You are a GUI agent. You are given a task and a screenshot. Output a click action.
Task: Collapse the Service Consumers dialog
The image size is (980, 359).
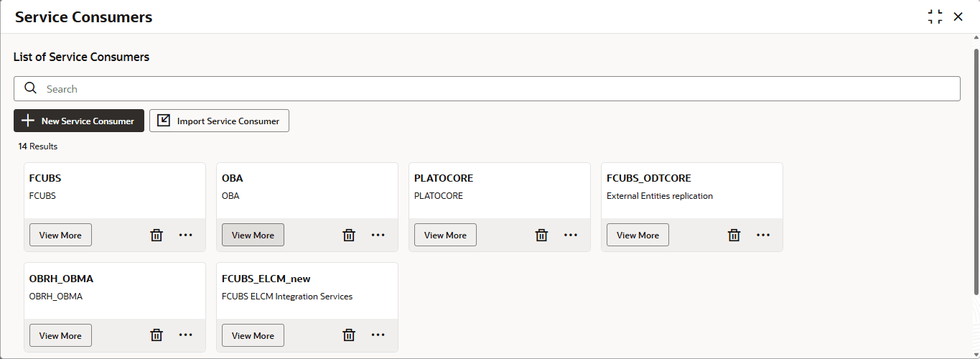[935, 17]
